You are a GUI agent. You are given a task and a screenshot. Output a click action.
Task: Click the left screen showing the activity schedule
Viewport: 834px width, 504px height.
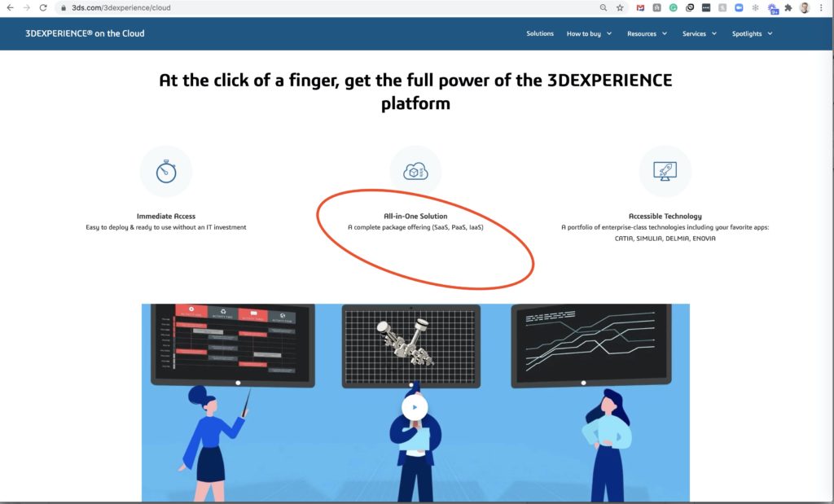pyautogui.click(x=233, y=344)
